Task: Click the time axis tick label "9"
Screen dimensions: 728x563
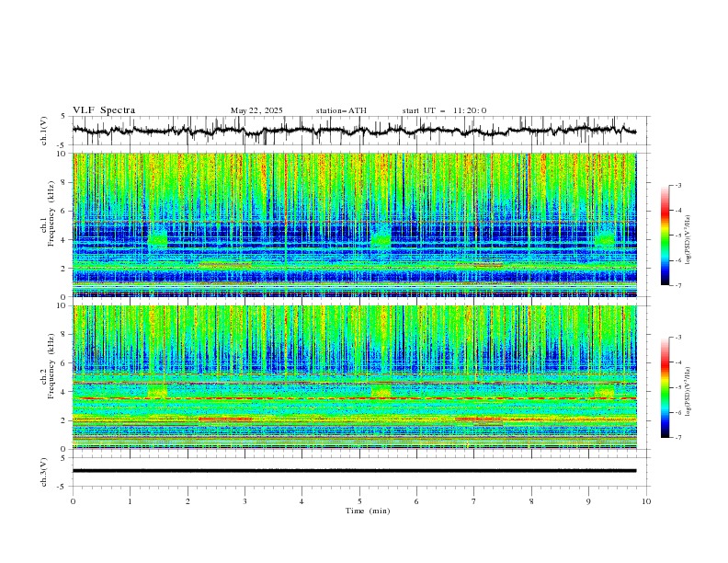Action: pos(588,501)
